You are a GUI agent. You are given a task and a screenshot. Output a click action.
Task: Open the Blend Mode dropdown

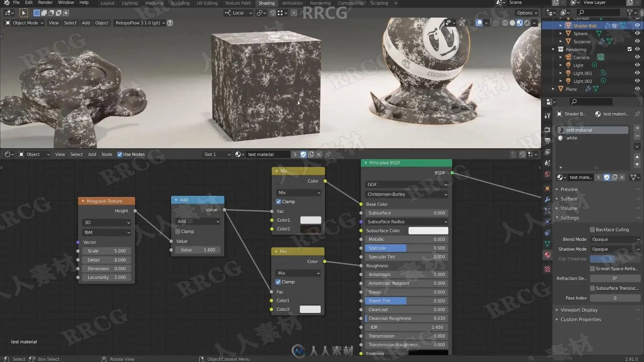point(615,239)
